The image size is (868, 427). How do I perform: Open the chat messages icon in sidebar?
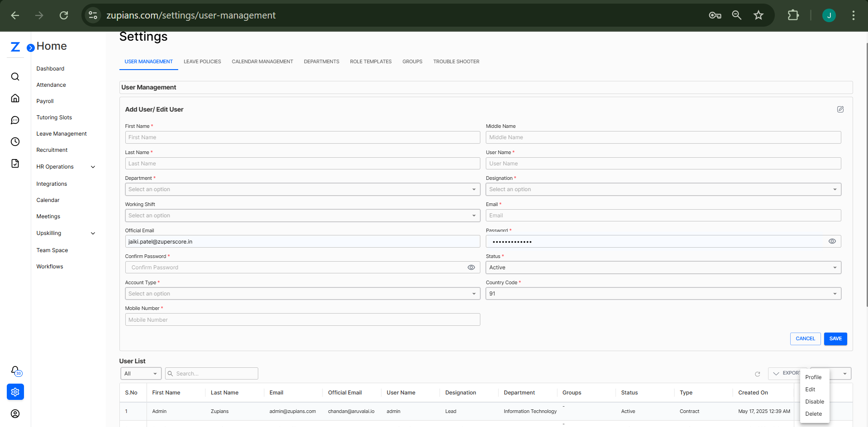[x=15, y=120]
